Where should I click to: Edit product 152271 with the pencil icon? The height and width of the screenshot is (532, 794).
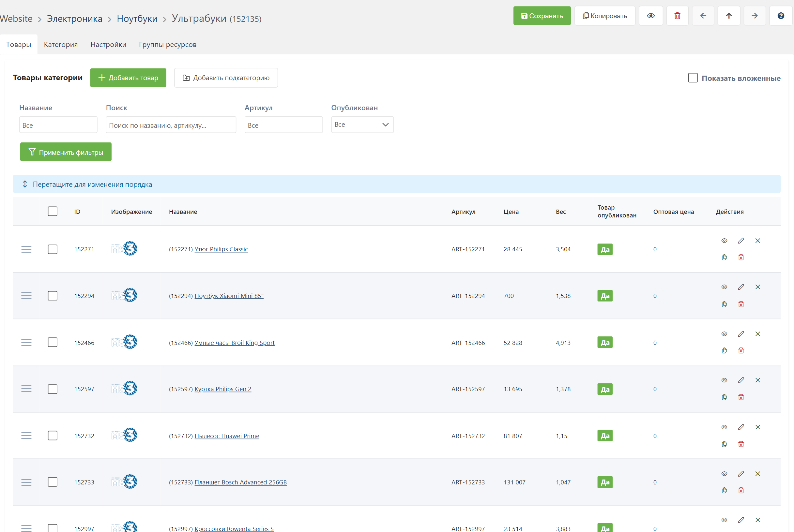741,241
